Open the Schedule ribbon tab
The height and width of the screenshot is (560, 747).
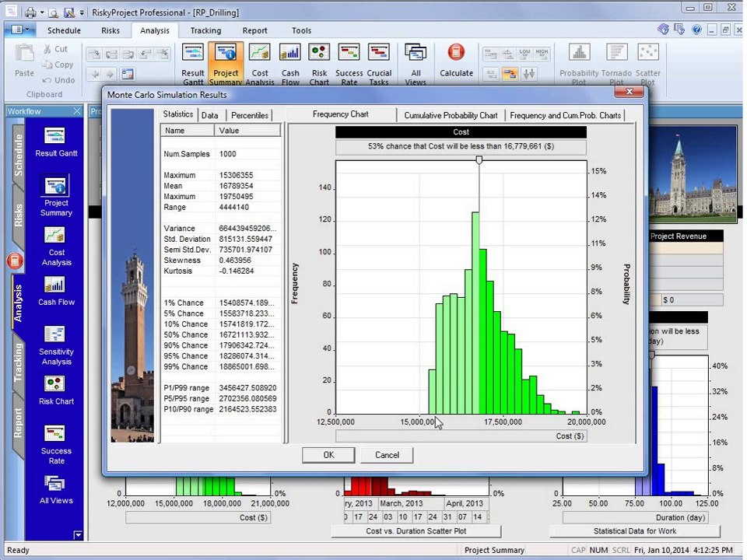[64, 30]
